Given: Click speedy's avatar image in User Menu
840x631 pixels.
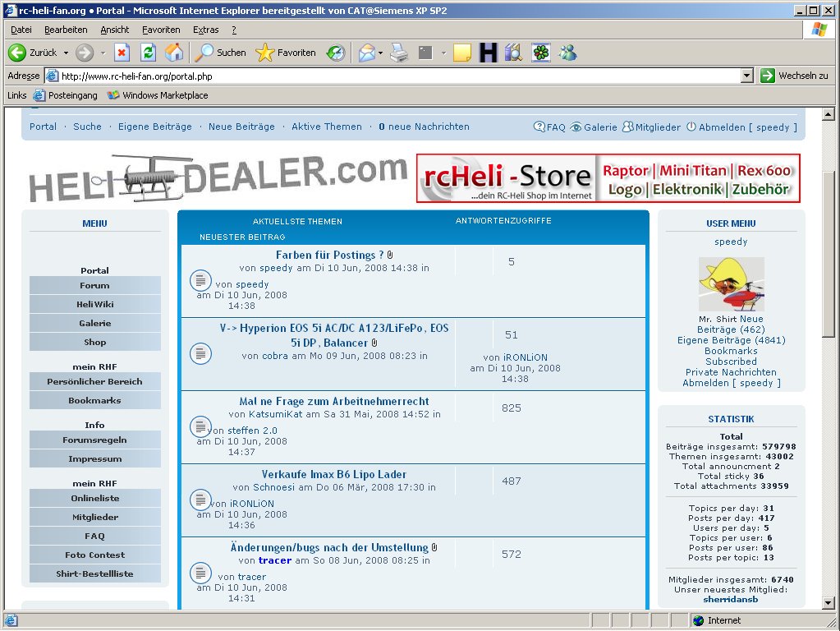Looking at the screenshot, I should tap(732, 284).
